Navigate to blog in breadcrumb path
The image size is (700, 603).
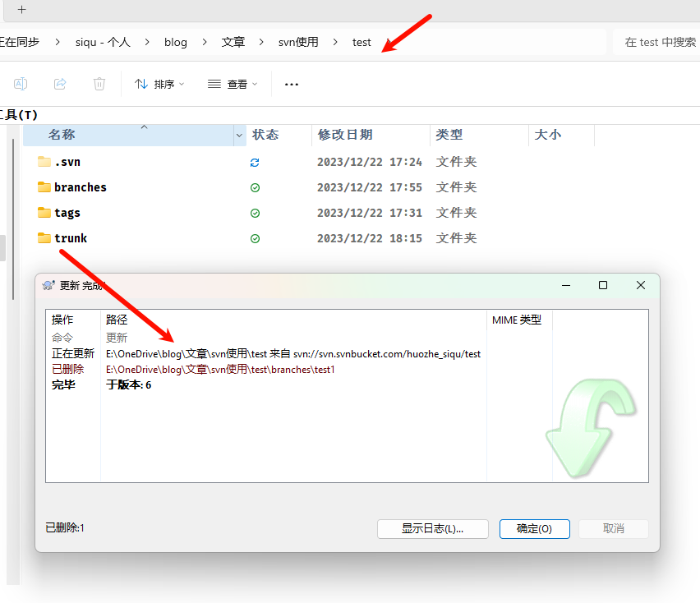[175, 42]
